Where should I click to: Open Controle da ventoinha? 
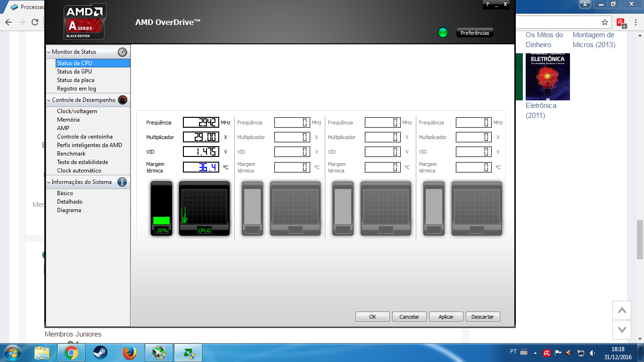click(85, 137)
